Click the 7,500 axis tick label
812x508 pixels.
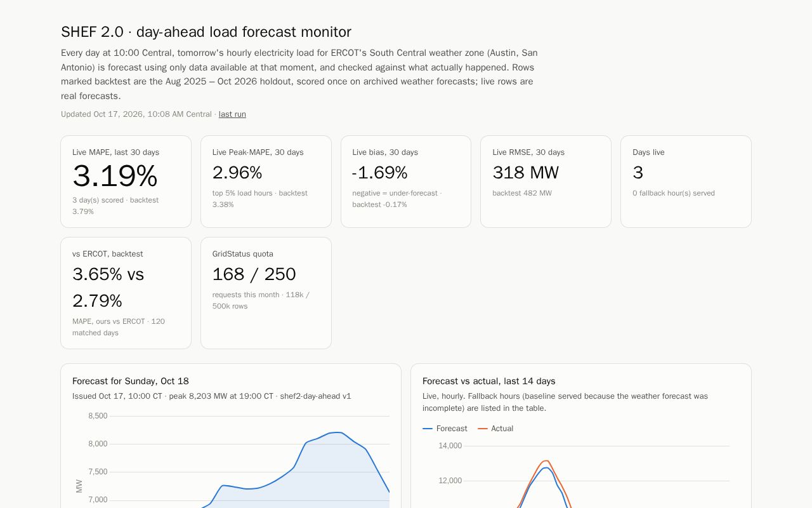tap(98, 472)
